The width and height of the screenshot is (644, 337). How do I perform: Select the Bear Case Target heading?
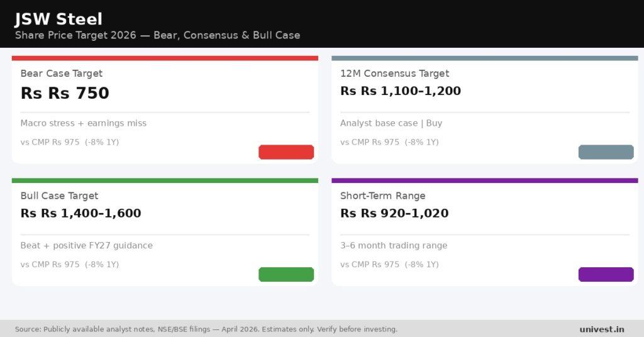pyautogui.click(x=62, y=74)
